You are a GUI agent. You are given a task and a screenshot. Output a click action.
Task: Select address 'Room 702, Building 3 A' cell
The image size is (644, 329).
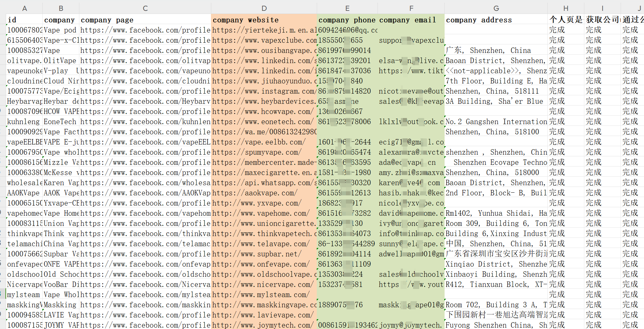[496, 305]
